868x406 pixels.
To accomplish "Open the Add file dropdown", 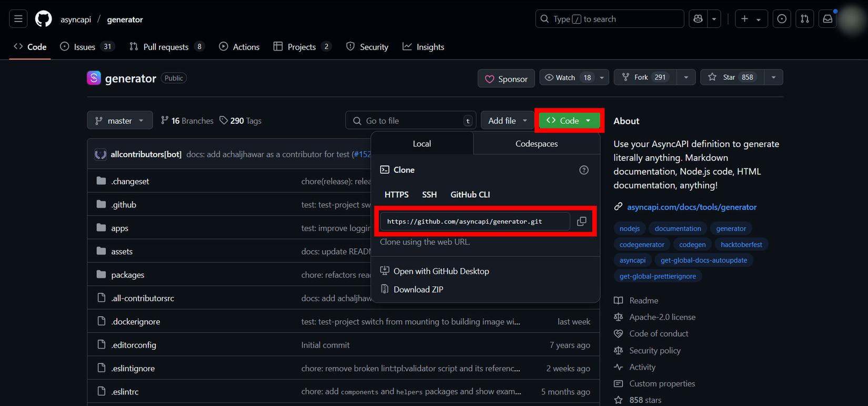I will click(508, 121).
